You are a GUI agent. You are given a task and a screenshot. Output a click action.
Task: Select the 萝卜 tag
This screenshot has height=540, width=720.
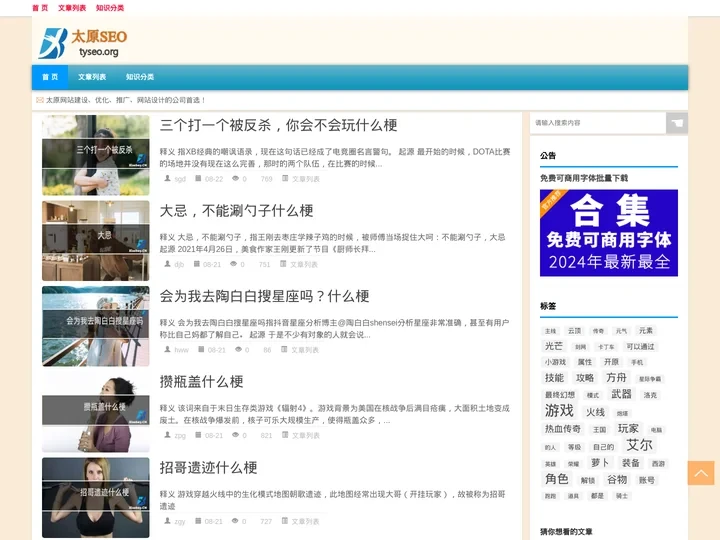[600, 463]
